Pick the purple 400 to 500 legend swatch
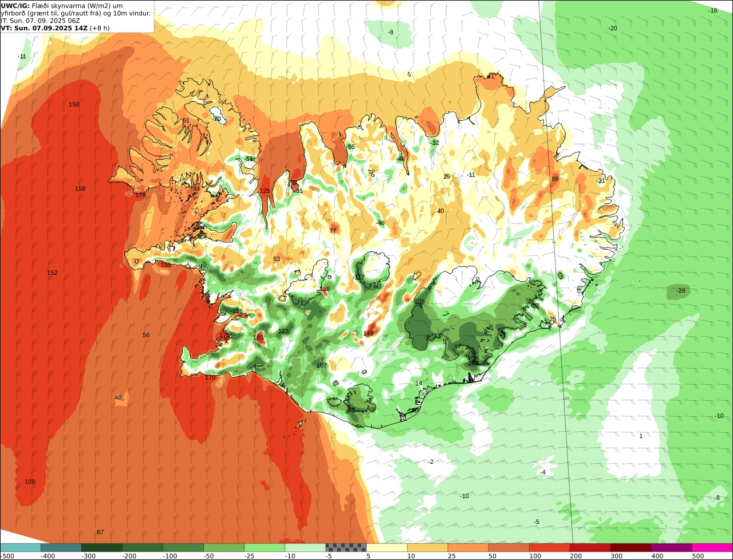 672,547
